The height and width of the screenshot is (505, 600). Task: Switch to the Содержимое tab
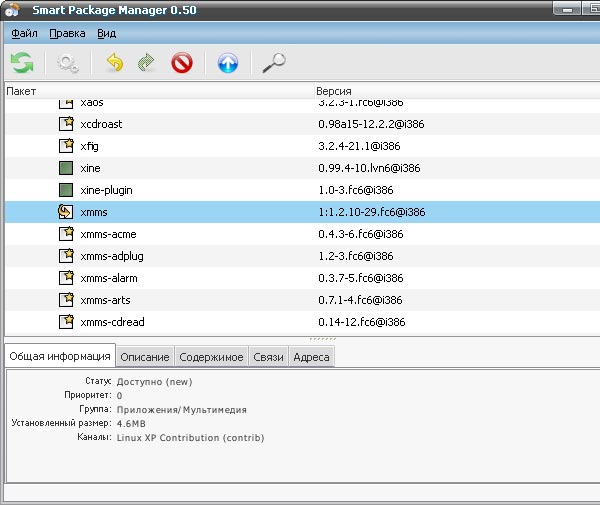(211, 357)
